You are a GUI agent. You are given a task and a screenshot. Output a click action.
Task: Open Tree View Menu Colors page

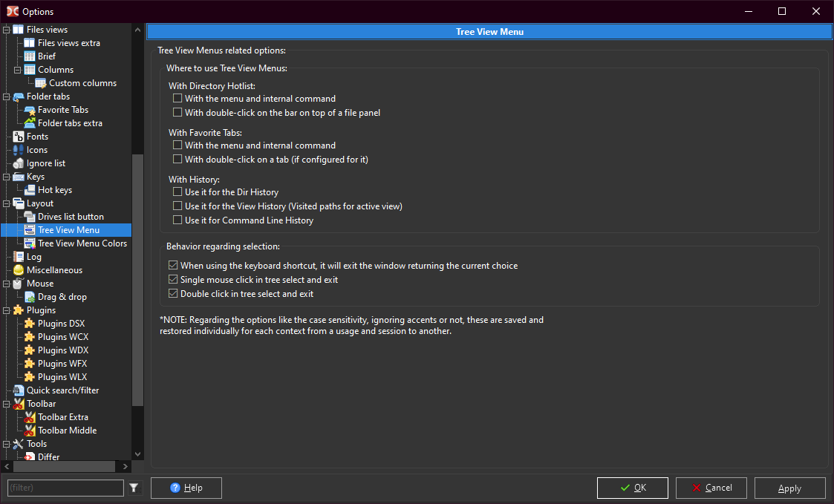coord(82,243)
